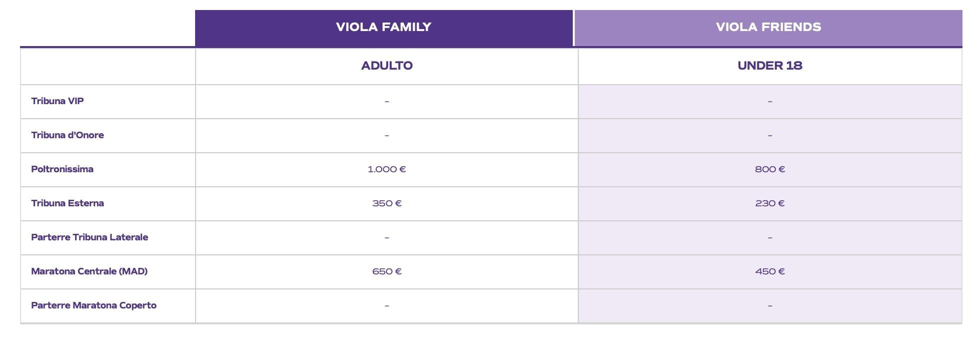Viewport: 980px width, 341px height.
Task: Click the Parterre Tribuna Laterale row label
Action: (x=90, y=237)
